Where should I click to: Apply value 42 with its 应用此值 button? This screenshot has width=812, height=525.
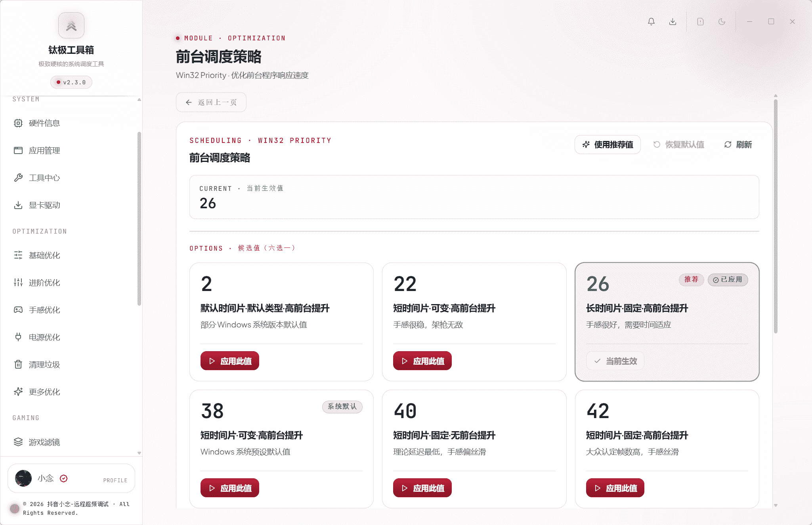pos(615,488)
